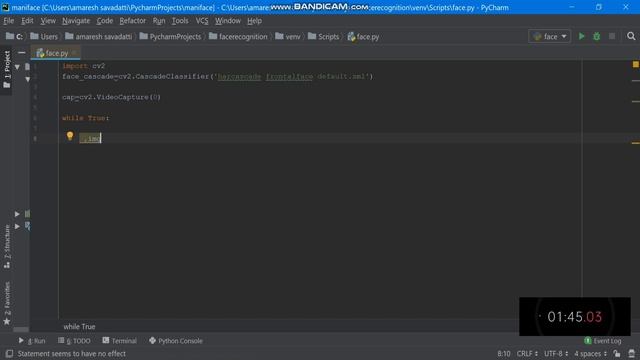The image size is (640, 360).
Task: Open the VCS menu
Action: tap(202, 21)
